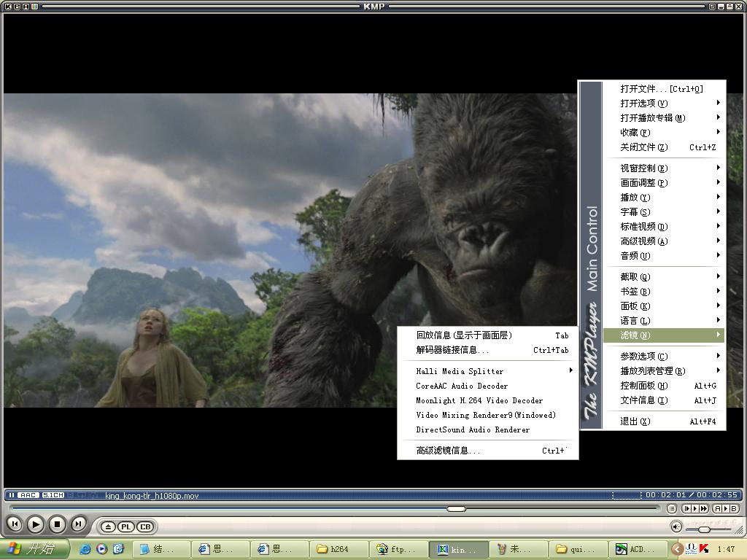This screenshot has height=560, width=747.
Task: Open the playlist with the PL button
Action: 126,526
